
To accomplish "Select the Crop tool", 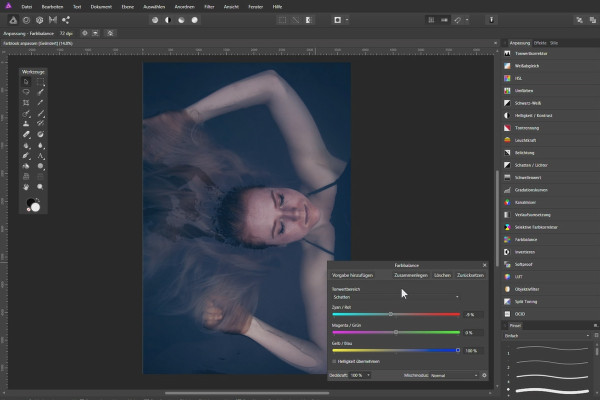I will click(x=26, y=103).
